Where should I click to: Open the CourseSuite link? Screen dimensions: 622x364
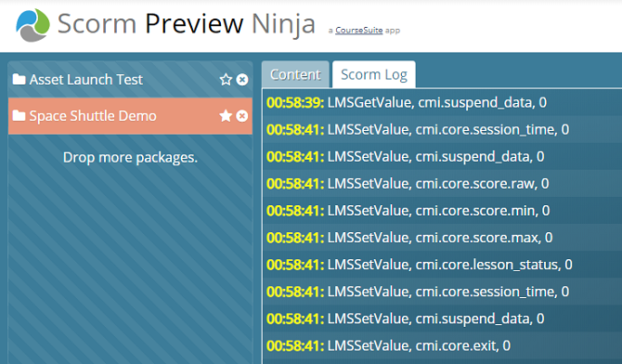tap(359, 30)
